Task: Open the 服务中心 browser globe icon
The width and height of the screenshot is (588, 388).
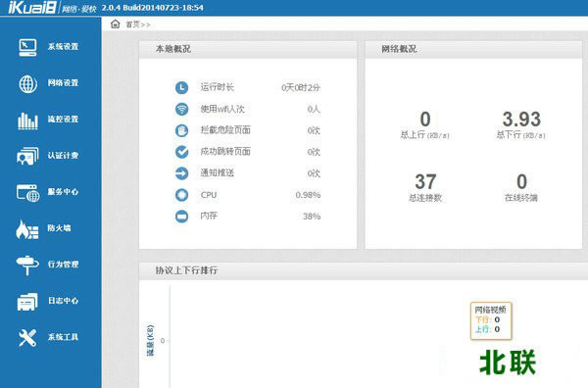Action: click(27, 193)
